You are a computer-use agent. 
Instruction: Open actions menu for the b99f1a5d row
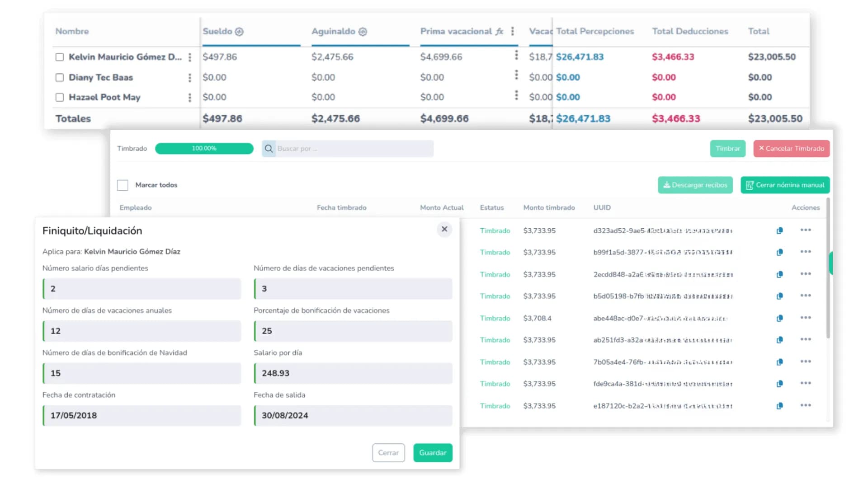click(x=805, y=252)
